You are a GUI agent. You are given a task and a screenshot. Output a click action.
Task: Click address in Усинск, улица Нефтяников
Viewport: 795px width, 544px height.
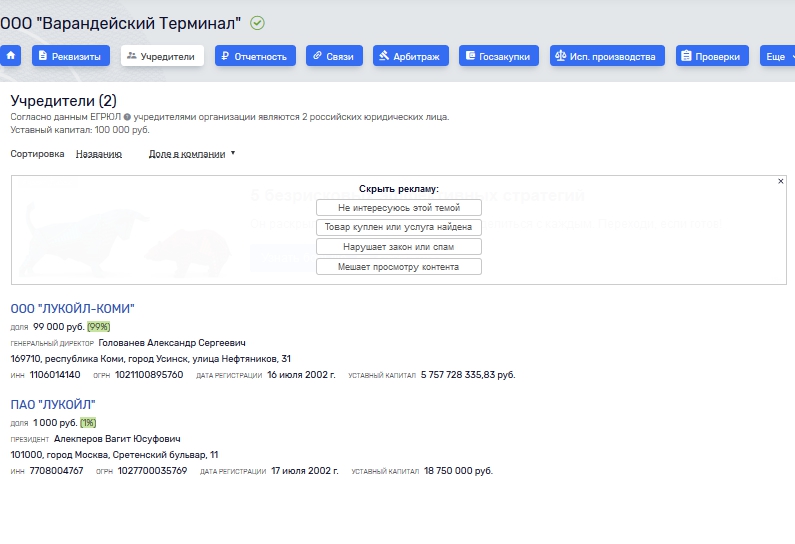[151, 358]
